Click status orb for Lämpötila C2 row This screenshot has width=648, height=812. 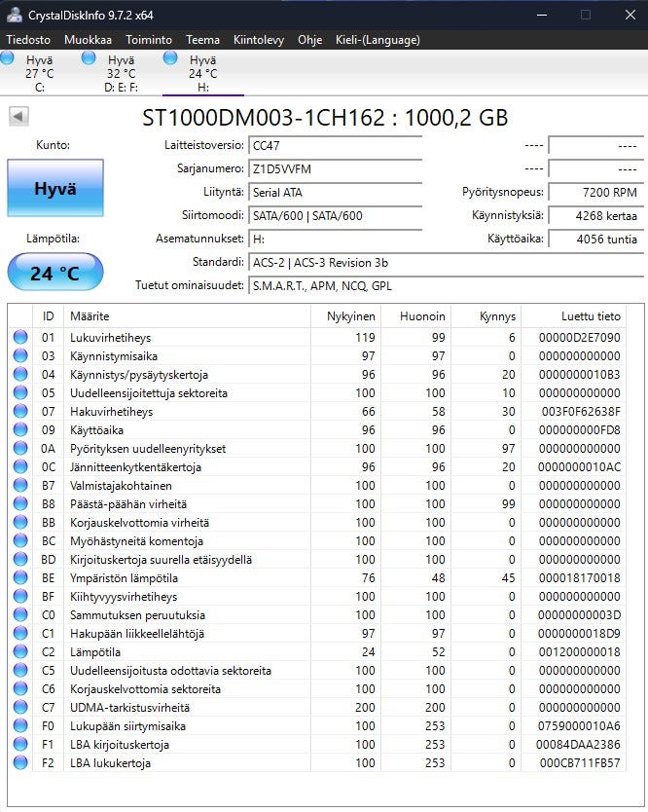coord(20,651)
